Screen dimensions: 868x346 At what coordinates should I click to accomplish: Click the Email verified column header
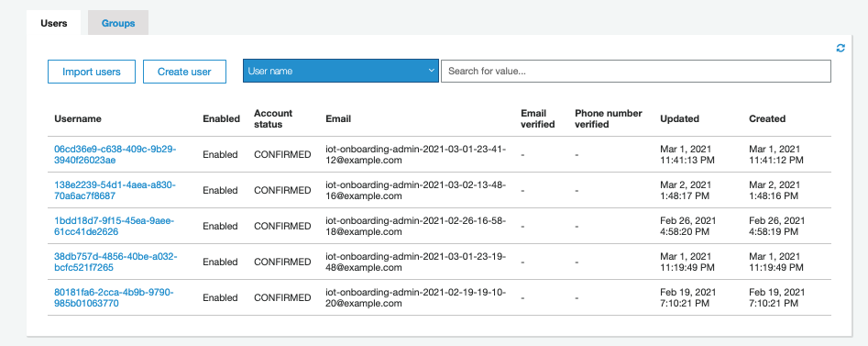pyautogui.click(x=538, y=118)
